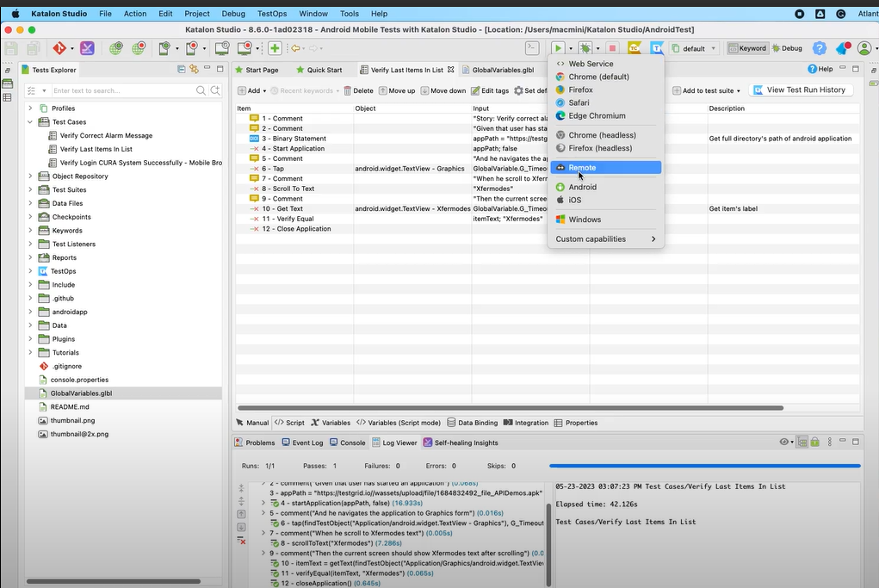Click the red Stop execution icon
879x588 pixels.
612,48
